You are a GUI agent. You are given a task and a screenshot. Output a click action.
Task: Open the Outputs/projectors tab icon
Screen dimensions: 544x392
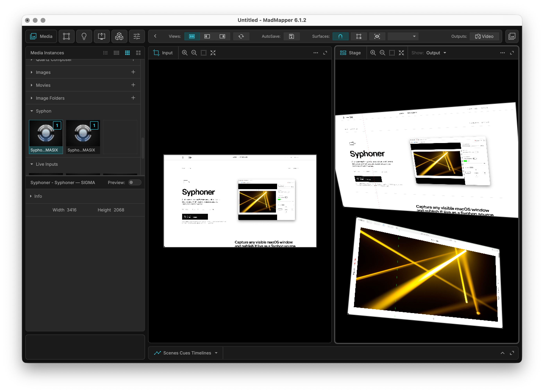pyautogui.click(x=101, y=36)
